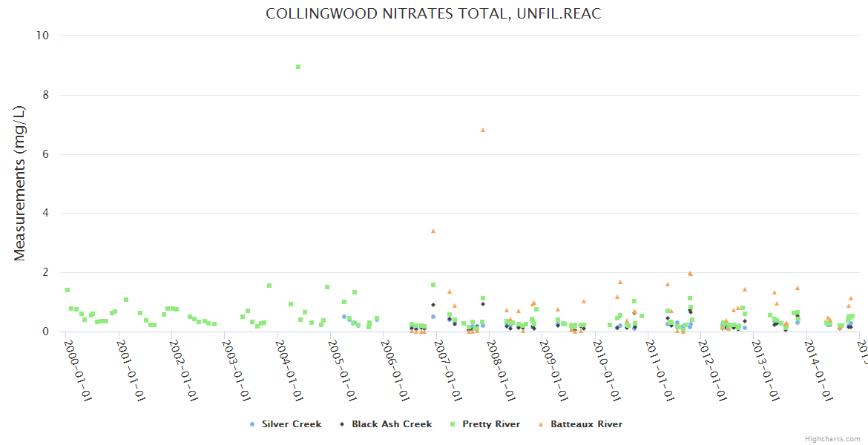Select the Batteaux River point near 2 mg/L in 2011

(690, 274)
